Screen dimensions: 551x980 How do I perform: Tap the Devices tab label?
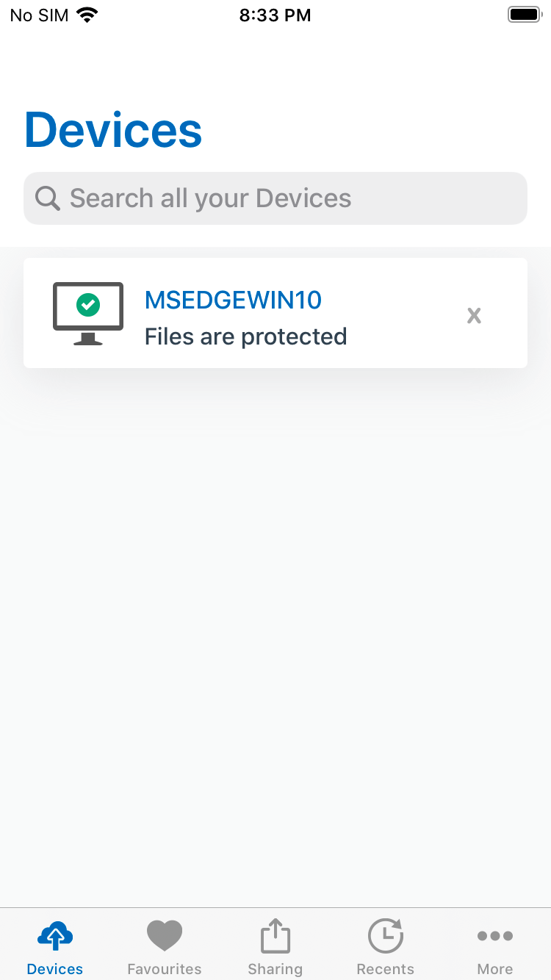[55, 969]
